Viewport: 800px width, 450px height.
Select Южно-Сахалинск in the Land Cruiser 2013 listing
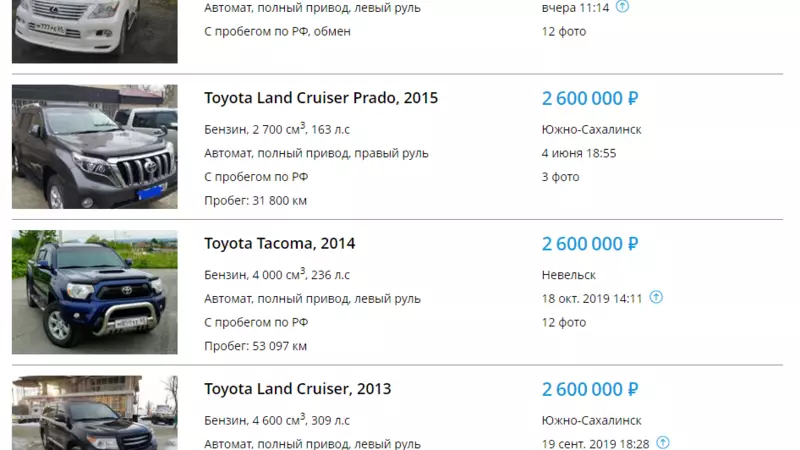tap(592, 419)
